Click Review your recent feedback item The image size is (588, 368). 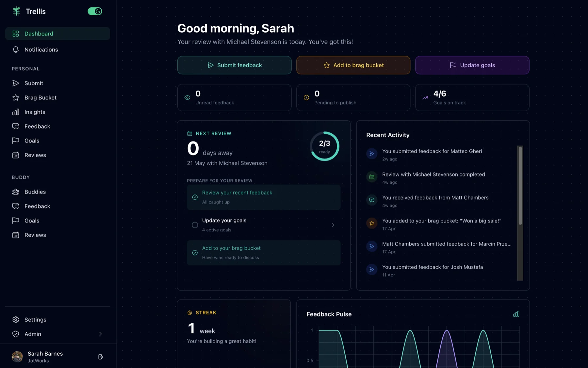point(264,197)
